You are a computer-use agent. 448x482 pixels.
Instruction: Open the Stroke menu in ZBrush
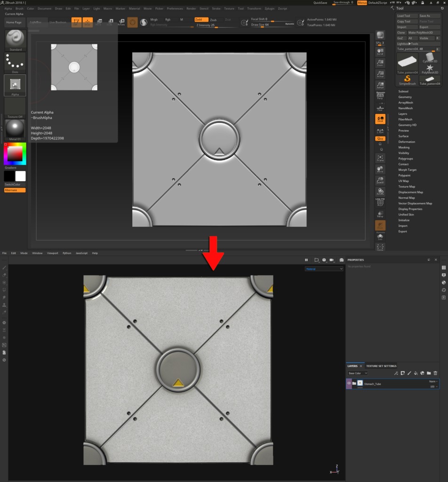(x=216, y=8)
